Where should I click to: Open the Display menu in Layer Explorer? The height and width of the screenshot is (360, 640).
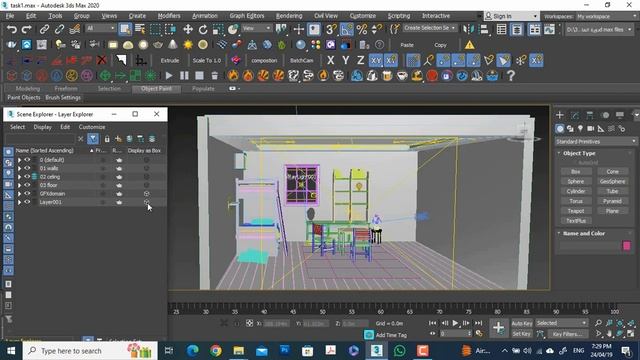tap(42, 127)
